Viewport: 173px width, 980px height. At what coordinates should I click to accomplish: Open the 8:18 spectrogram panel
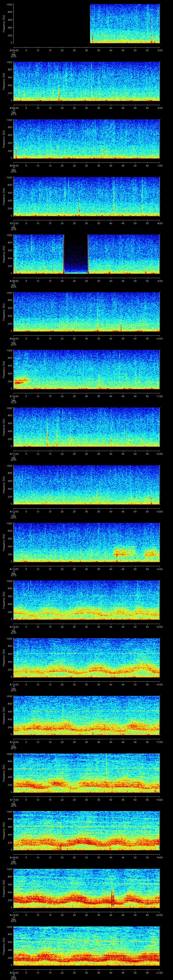pyautogui.click(x=87, y=831)
